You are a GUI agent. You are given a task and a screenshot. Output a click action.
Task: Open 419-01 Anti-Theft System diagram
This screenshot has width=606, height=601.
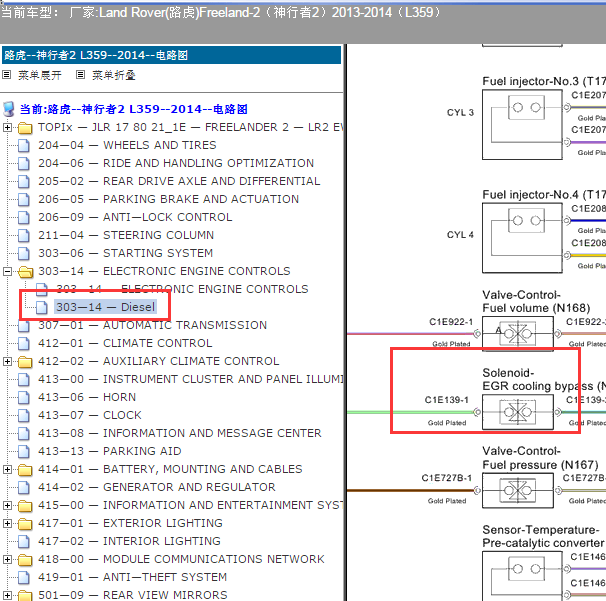click(x=133, y=577)
